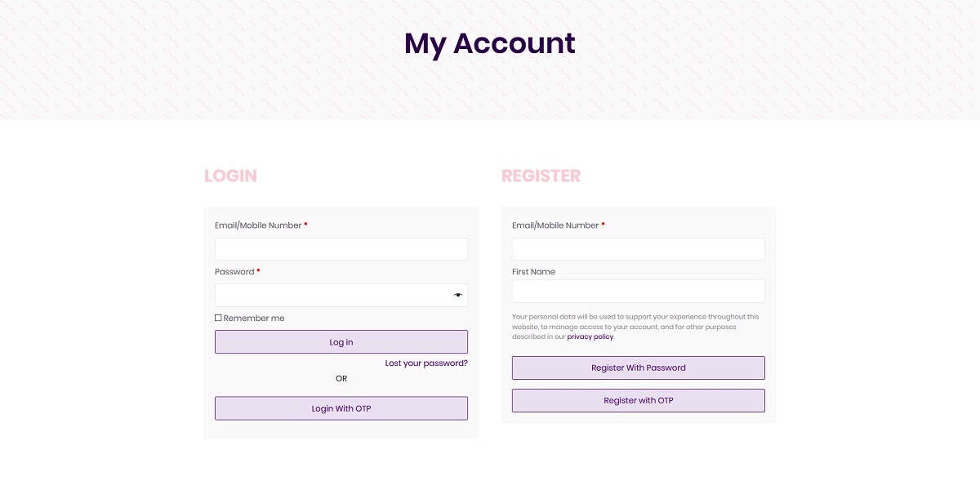This screenshot has width=980, height=490.
Task: Click the Password field label
Action: (x=234, y=272)
